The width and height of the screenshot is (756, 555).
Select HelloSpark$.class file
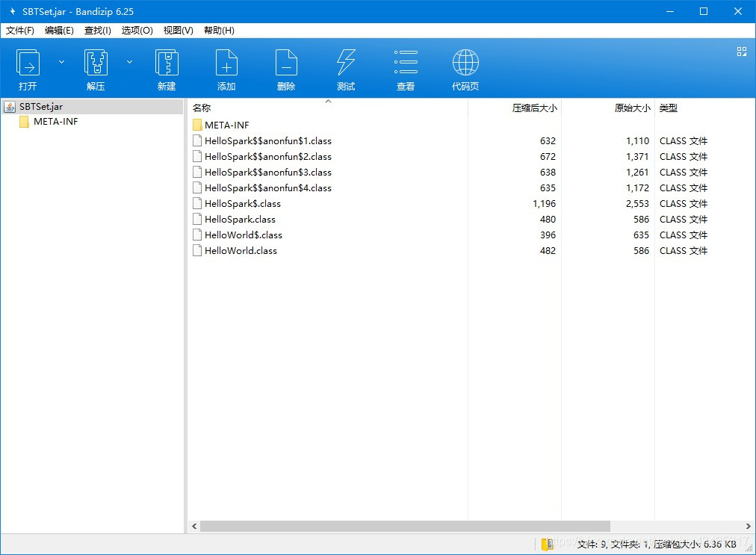pos(243,203)
